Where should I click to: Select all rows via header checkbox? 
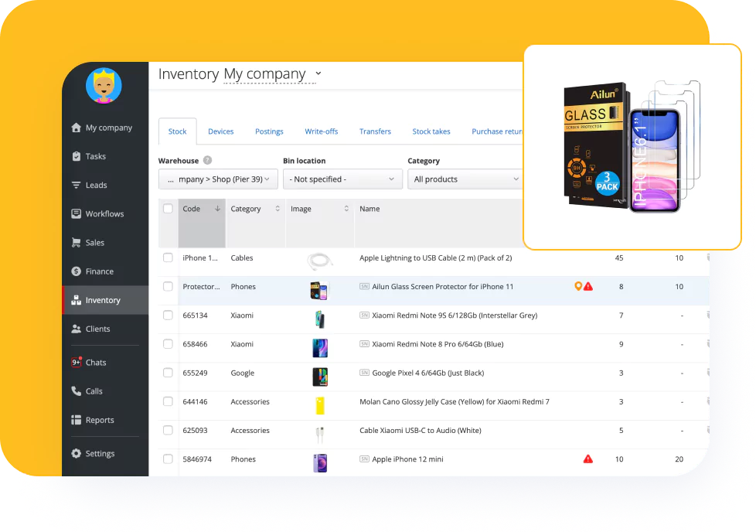[x=168, y=208]
